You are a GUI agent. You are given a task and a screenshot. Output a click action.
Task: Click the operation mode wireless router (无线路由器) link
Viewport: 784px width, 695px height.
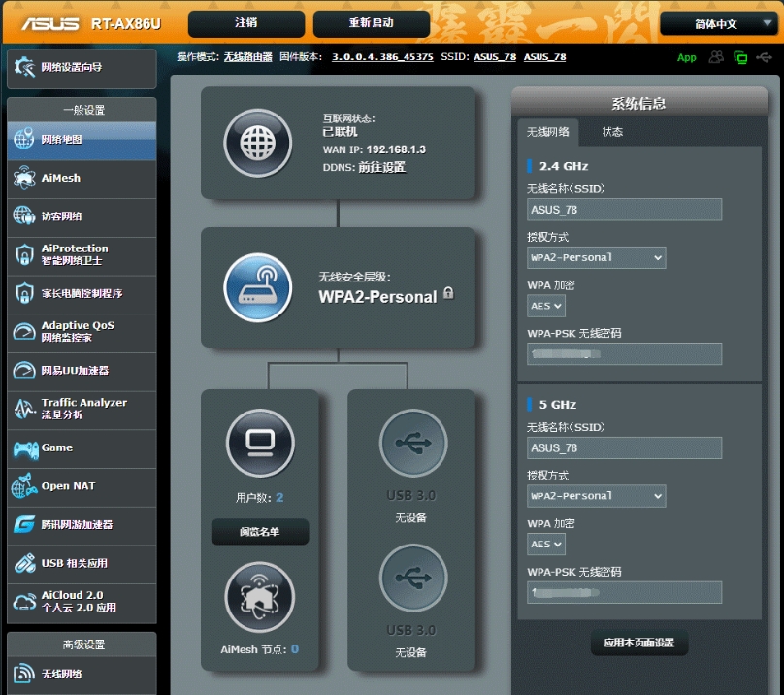coord(248,57)
